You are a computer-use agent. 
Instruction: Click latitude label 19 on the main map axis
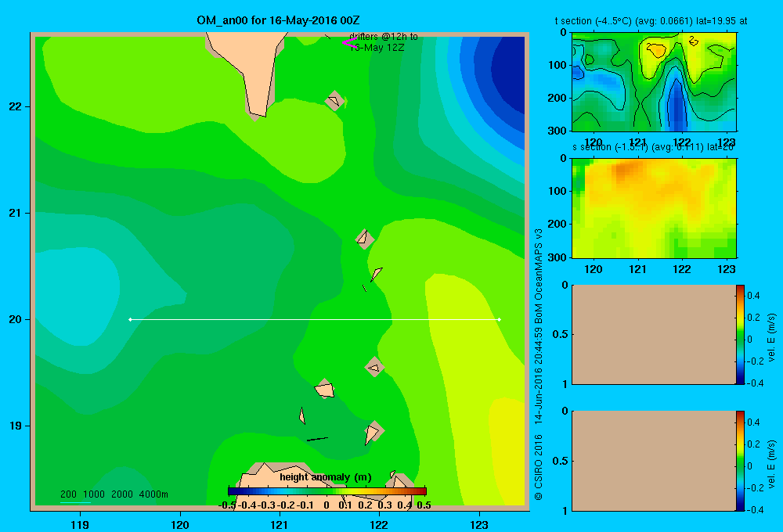click(16, 426)
